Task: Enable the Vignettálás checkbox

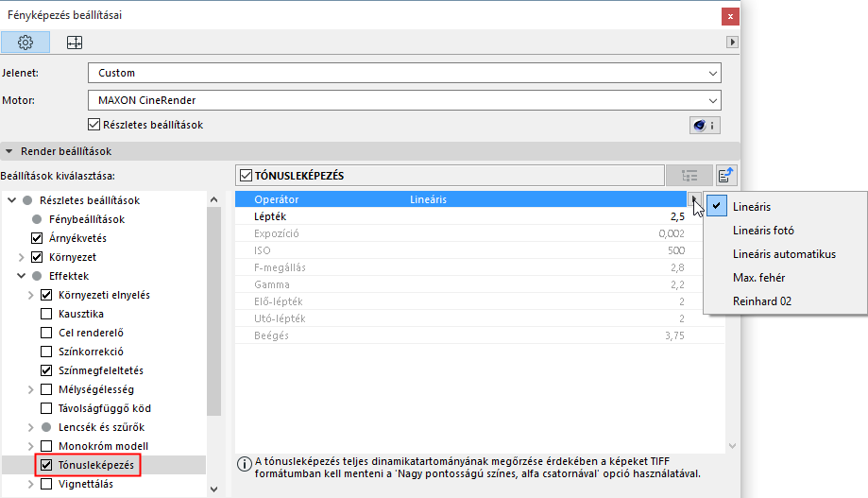Action: (46, 484)
